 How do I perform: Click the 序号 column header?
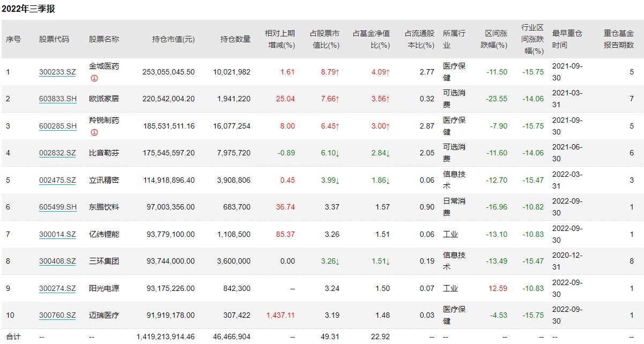pyautogui.click(x=13, y=39)
